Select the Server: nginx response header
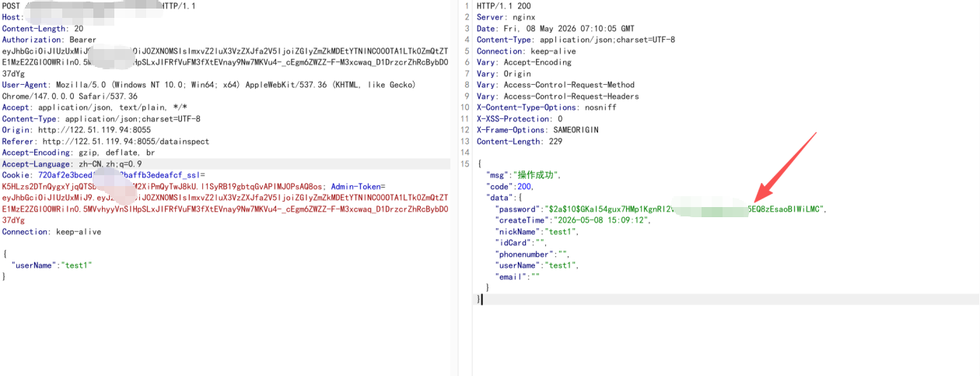The width and height of the screenshot is (980, 376). [506, 17]
